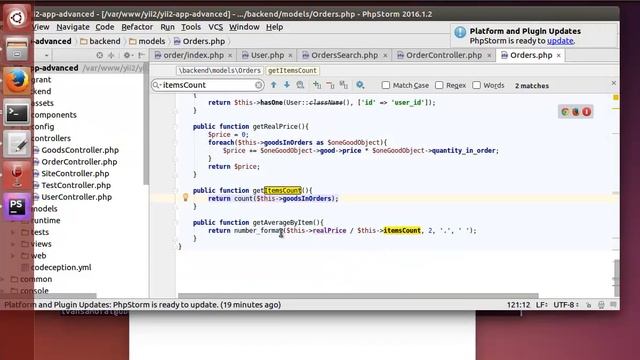Clear the itemsCount search text
Viewport: 640px width, 360px height.
(258, 85)
